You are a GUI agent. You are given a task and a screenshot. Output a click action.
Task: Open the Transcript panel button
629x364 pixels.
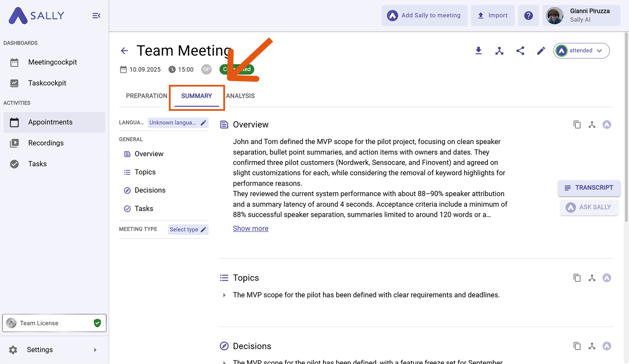click(x=589, y=188)
